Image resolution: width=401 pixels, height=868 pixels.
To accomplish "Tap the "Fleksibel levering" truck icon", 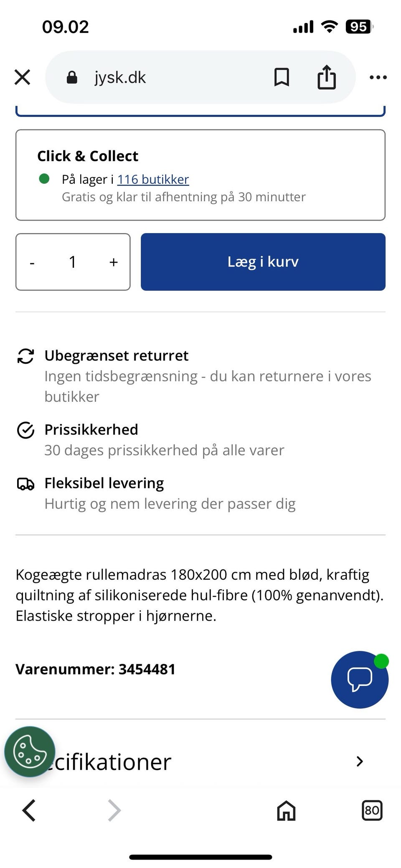I will click(x=25, y=484).
